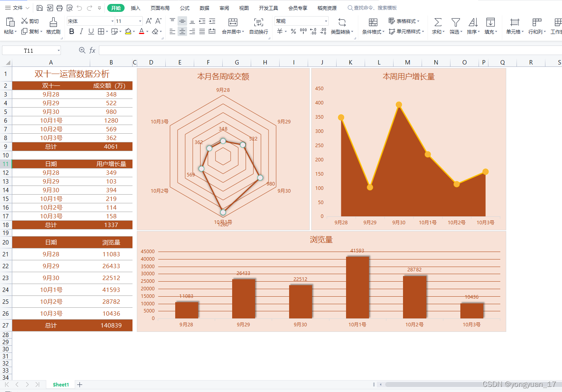Click the Type Conversion (类型转换) icon

[342, 22]
